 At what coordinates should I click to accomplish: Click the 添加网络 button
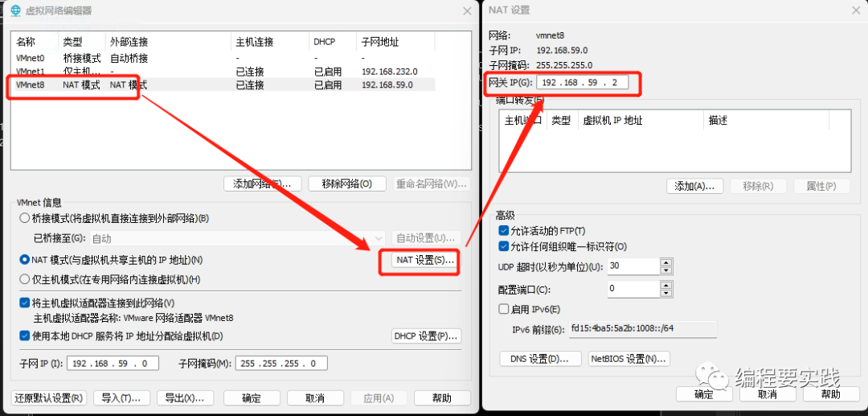[262, 184]
